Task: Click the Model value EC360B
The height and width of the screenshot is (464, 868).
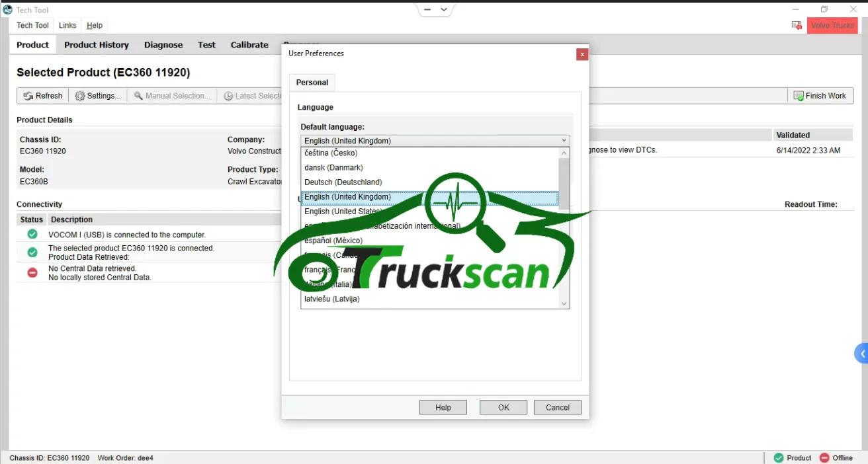Action: pyautogui.click(x=34, y=181)
